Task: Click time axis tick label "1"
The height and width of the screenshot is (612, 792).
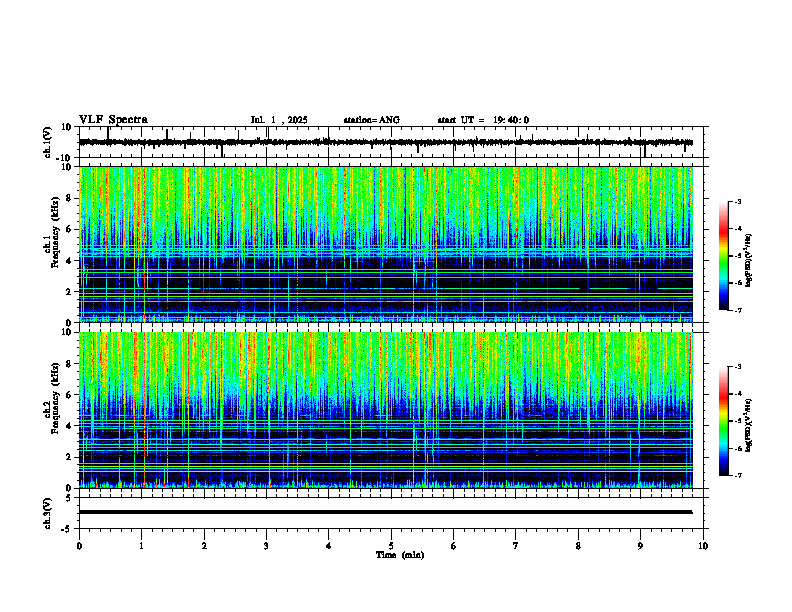Action: [141, 546]
